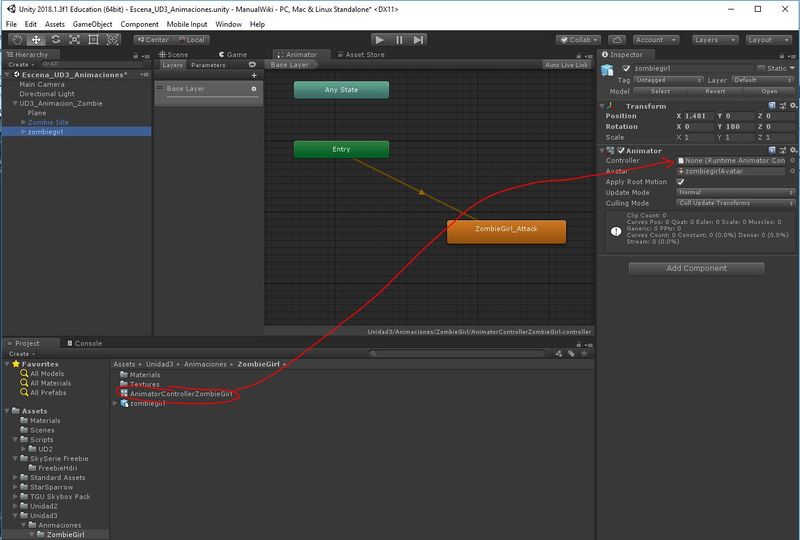Select the Scale tool
The width and height of the screenshot is (800, 540).
coord(74,40)
